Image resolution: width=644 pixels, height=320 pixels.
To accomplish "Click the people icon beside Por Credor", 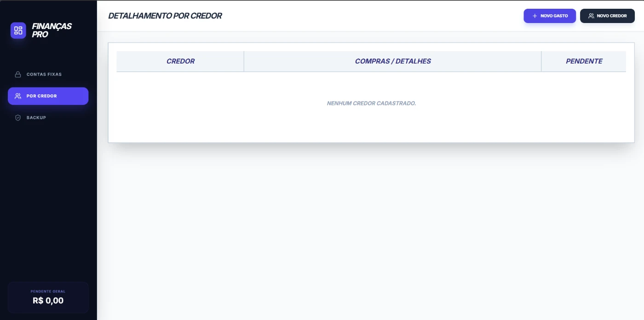I will tap(18, 96).
